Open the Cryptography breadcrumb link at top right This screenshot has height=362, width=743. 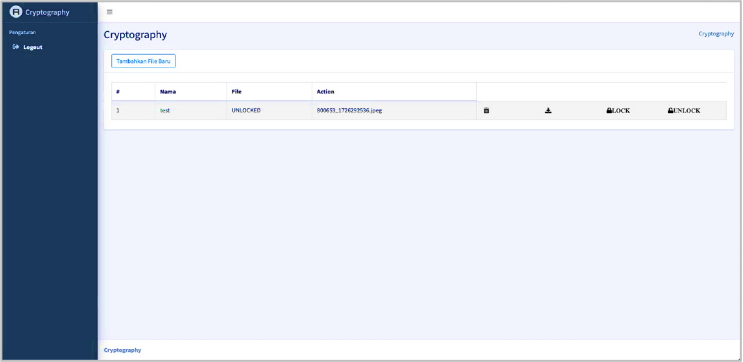pyautogui.click(x=716, y=34)
